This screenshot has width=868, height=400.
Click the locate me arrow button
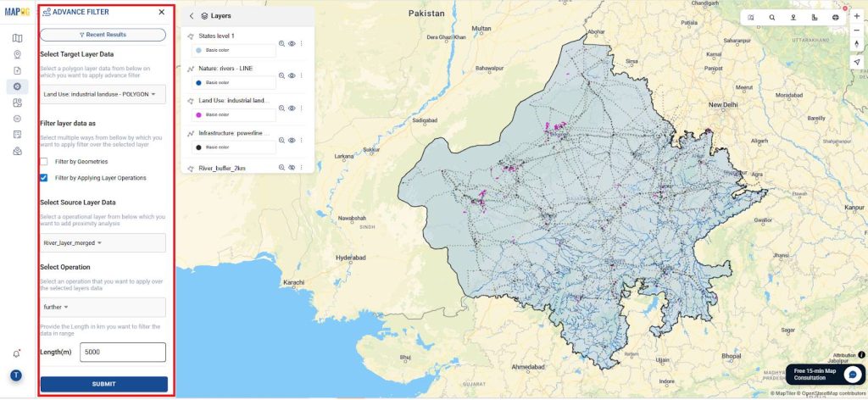point(857,62)
